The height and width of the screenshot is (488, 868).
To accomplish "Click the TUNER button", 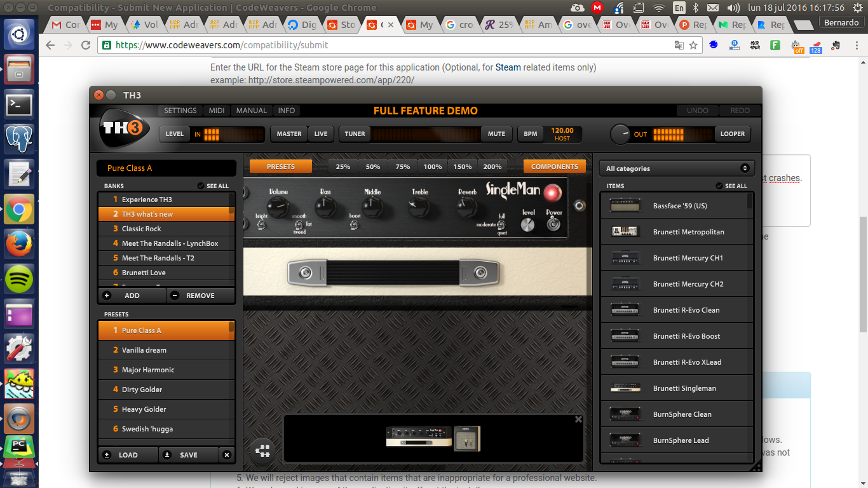I will (x=355, y=134).
